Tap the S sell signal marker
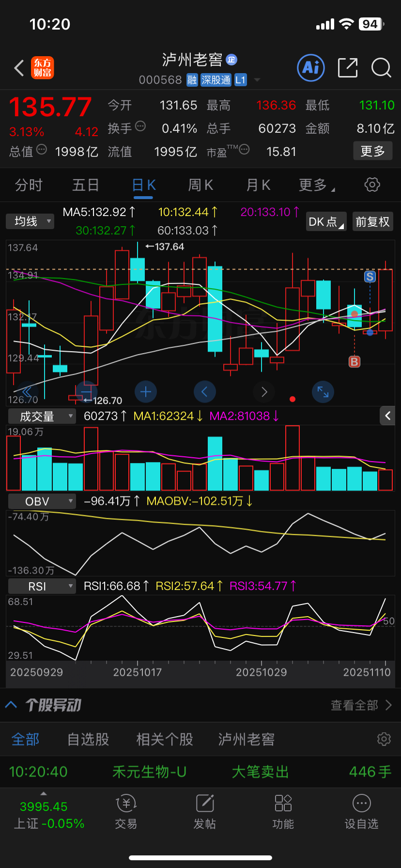The width and height of the screenshot is (401, 868). click(370, 277)
